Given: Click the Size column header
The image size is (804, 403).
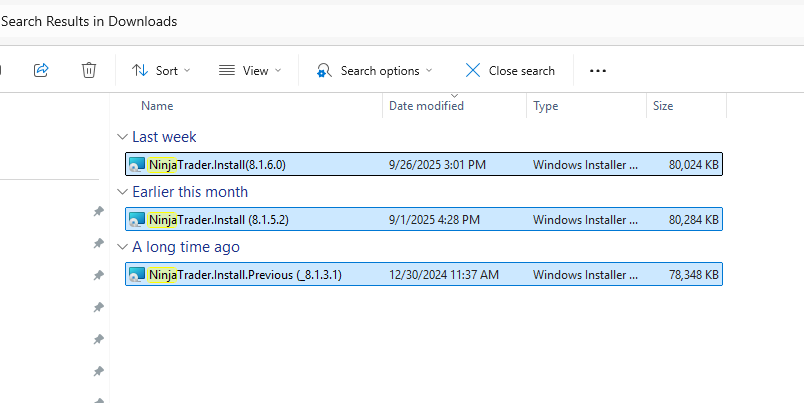Looking at the screenshot, I should tap(662, 105).
